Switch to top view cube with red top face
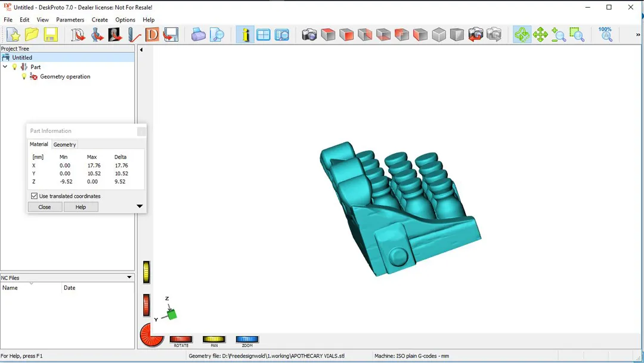The image size is (644, 363). click(x=328, y=35)
